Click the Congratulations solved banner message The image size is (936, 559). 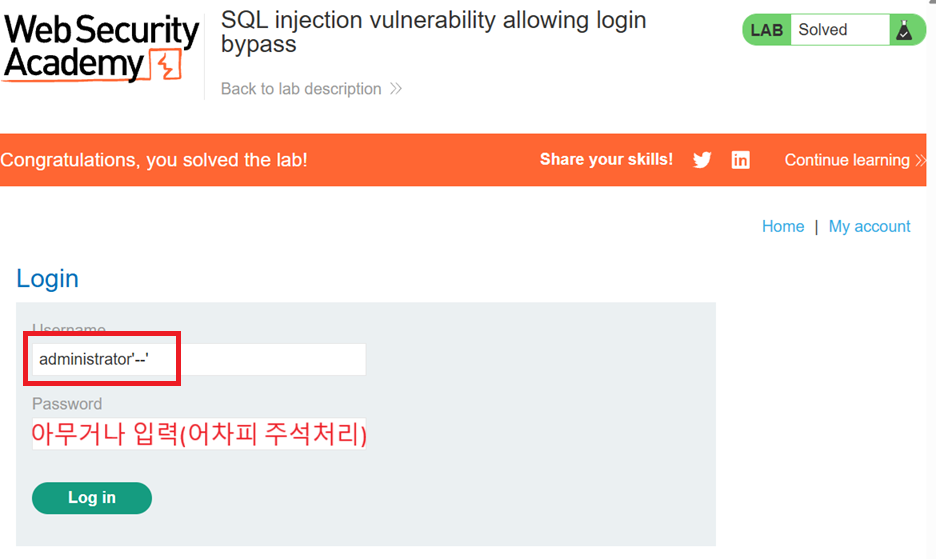pyautogui.click(x=154, y=160)
